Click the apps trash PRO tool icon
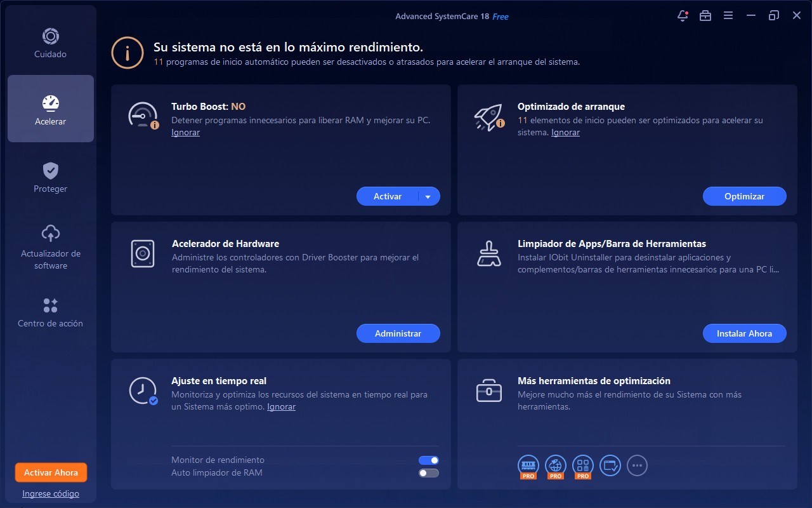Screen dimensions: 812x508 [x=583, y=465]
